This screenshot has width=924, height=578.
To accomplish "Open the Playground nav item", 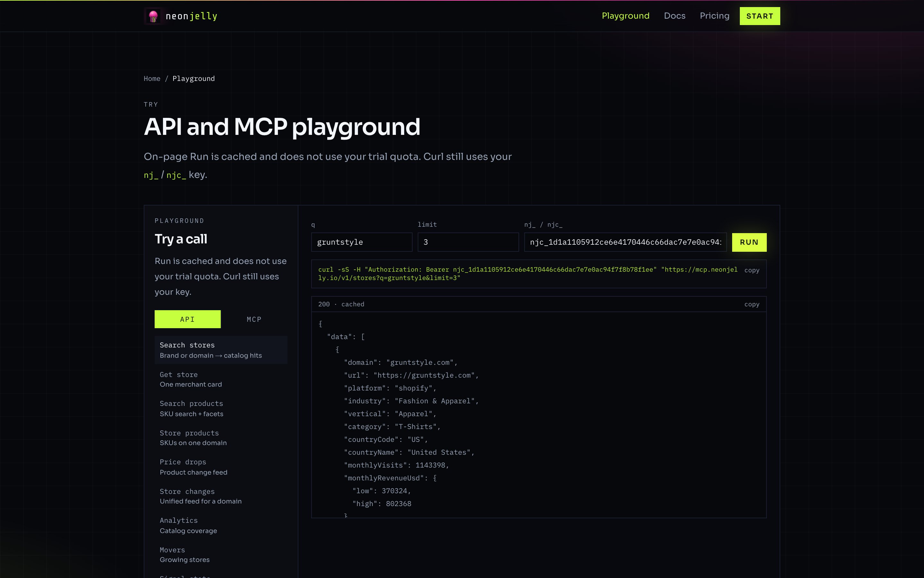I will click(625, 16).
